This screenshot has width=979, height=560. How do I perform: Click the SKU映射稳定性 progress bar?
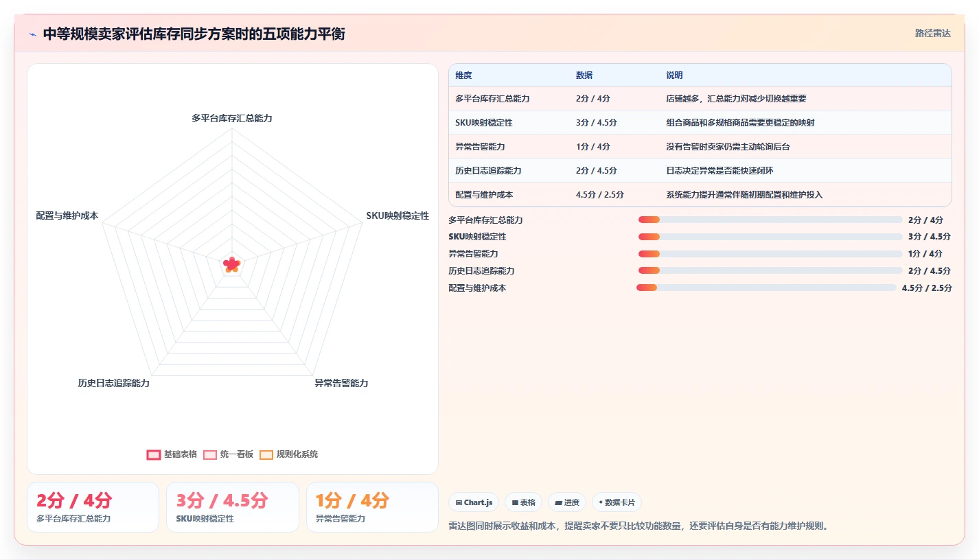(770, 237)
